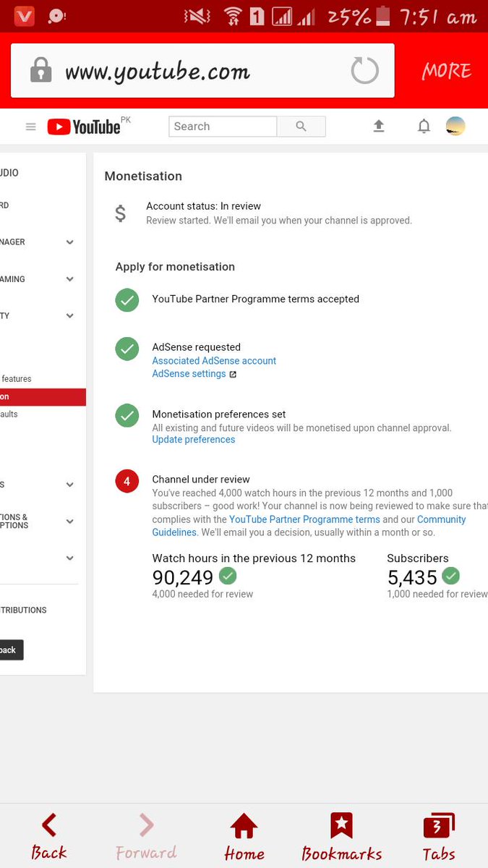Screen dimensions: 488x868
Task: Click the tick beside Partner Programme terms accepted
Action: (x=127, y=299)
